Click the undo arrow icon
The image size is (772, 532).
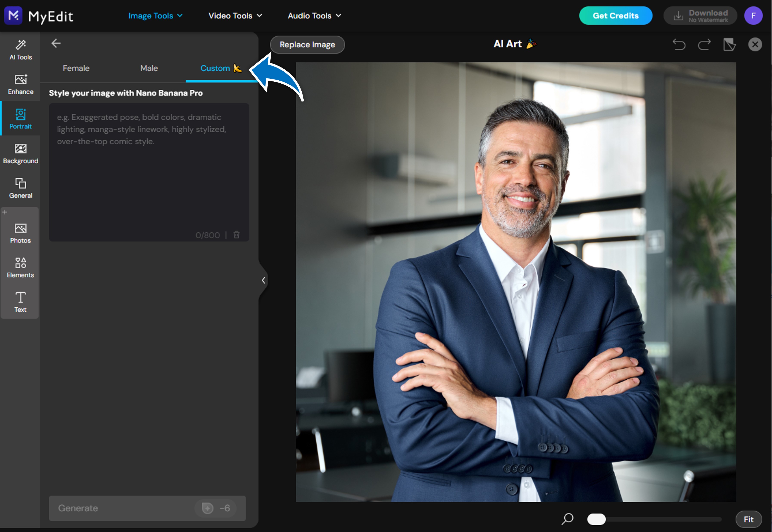click(x=679, y=44)
